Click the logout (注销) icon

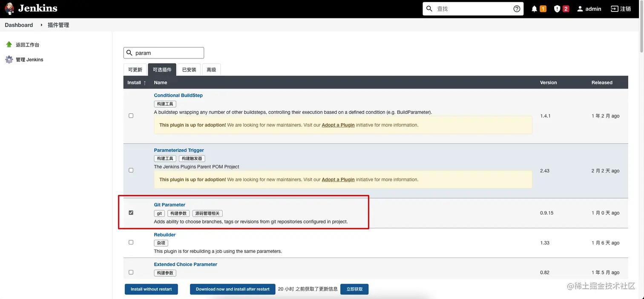pyautogui.click(x=614, y=9)
